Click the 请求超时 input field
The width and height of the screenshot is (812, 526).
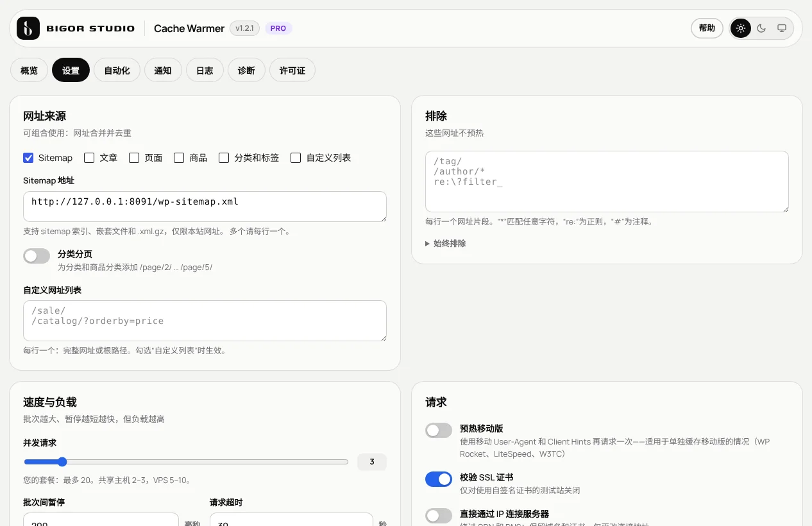pyautogui.click(x=291, y=520)
